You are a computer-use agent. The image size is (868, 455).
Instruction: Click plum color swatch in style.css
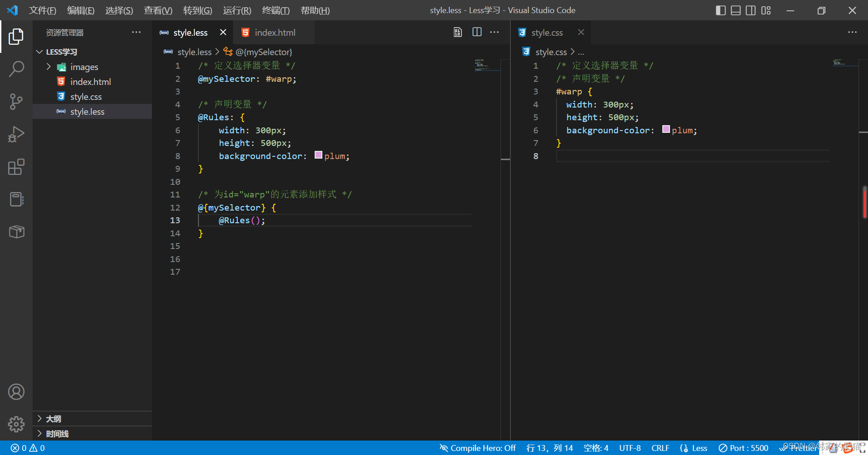[x=666, y=129]
